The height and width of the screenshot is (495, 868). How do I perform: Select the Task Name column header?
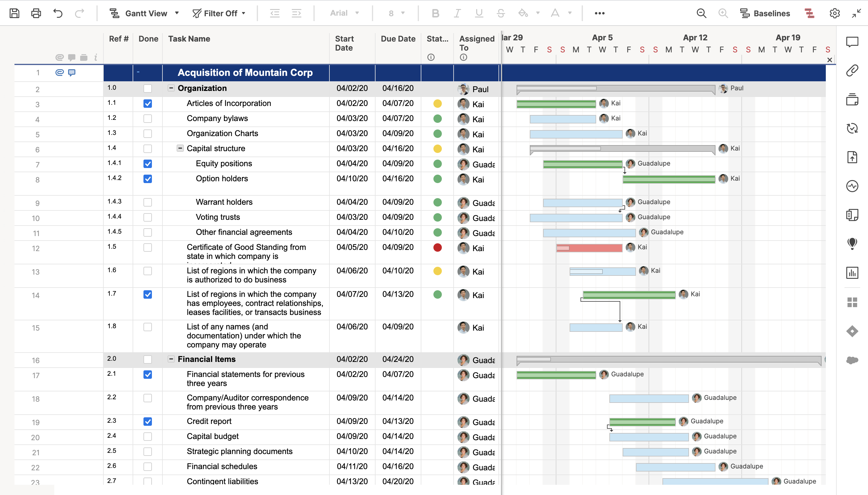(189, 39)
